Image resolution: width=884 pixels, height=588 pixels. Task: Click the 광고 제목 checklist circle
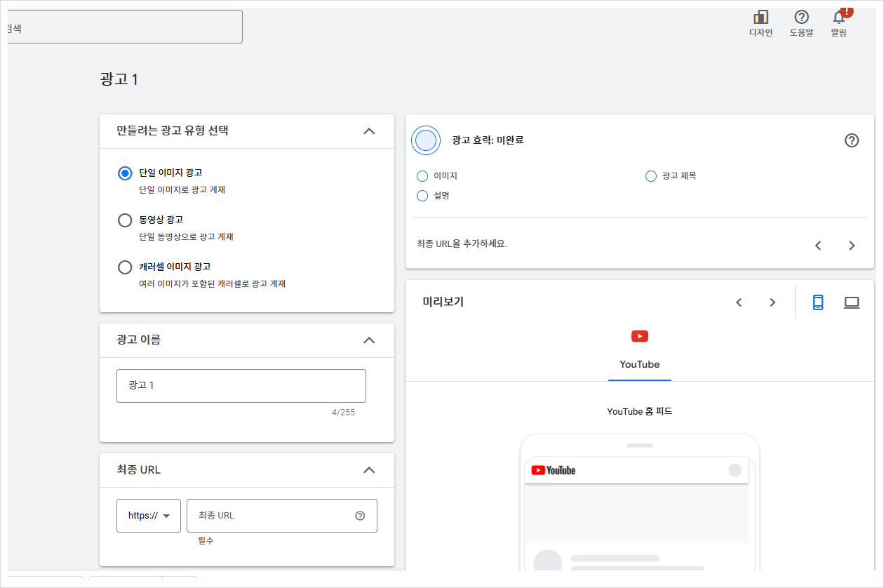point(651,176)
